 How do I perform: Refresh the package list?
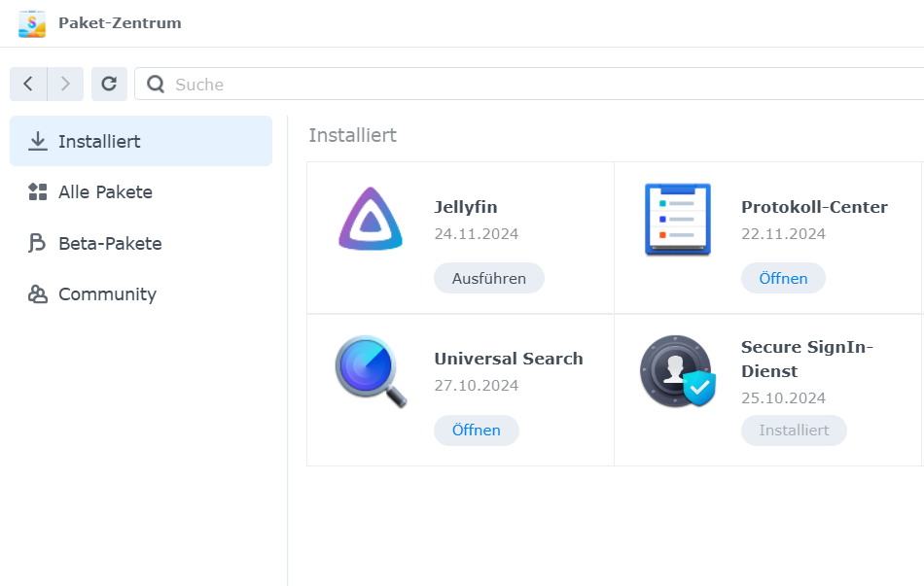click(109, 85)
